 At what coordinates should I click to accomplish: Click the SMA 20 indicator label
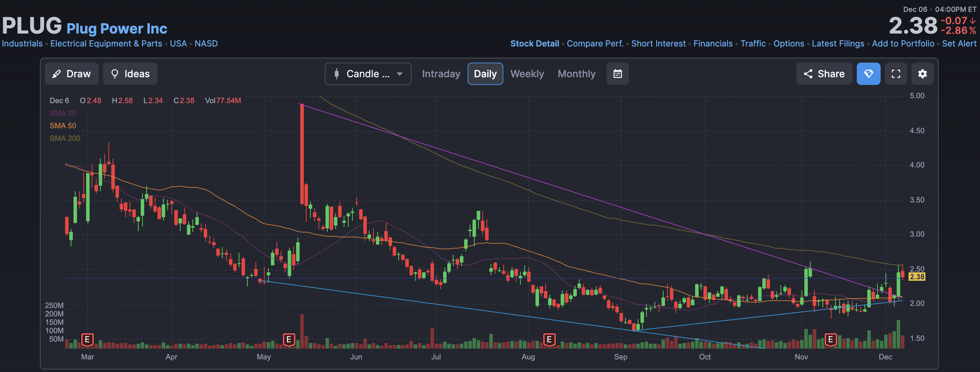click(x=63, y=113)
